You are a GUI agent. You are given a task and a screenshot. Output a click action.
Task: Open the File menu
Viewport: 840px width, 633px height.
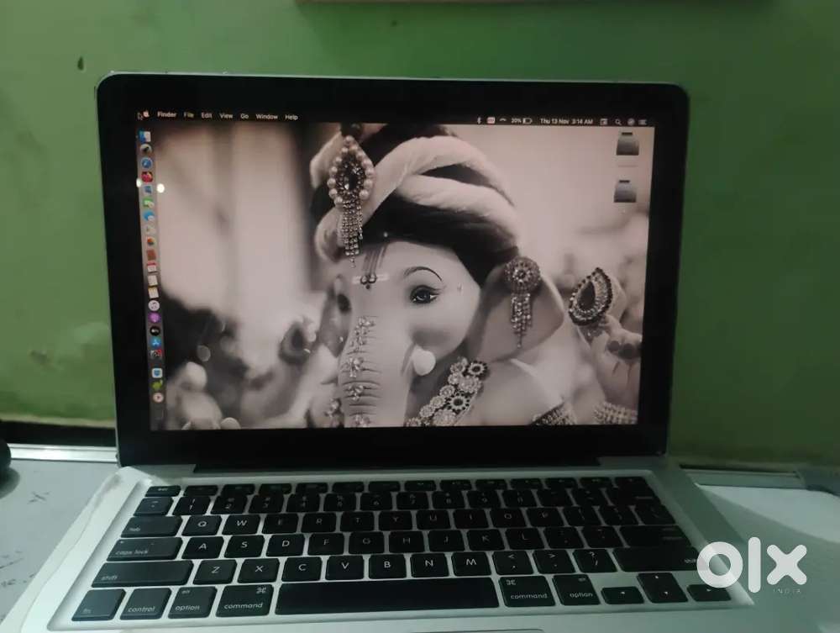[x=189, y=115]
